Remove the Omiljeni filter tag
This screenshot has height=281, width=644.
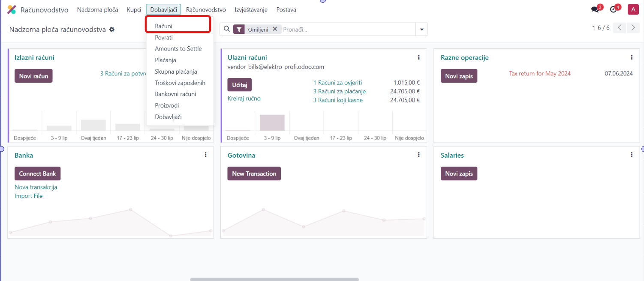click(x=275, y=29)
